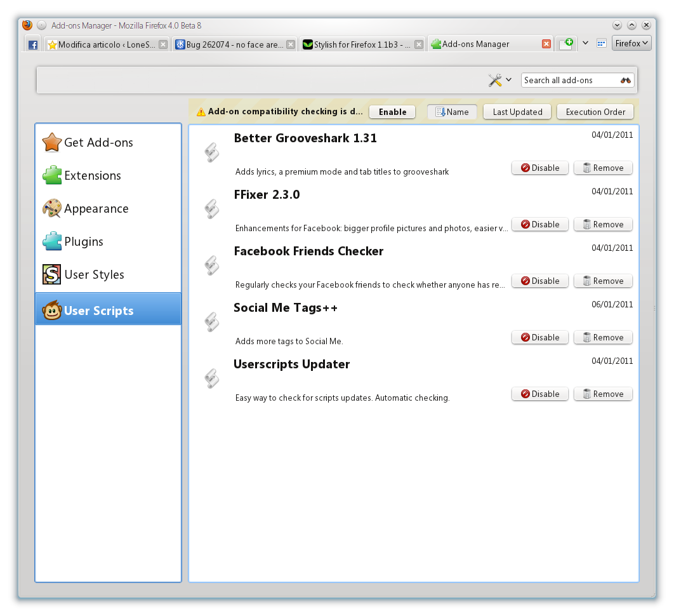Screen dimensions: 674x616
Task: Select the Social Me Tags++ title
Action: coord(286,307)
